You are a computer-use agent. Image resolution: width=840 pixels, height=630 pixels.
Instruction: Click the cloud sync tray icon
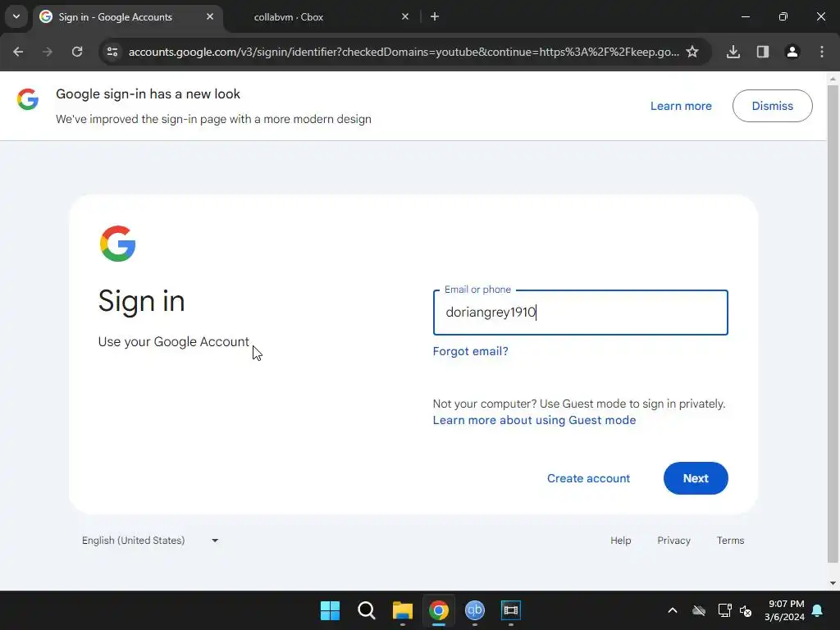699,610
